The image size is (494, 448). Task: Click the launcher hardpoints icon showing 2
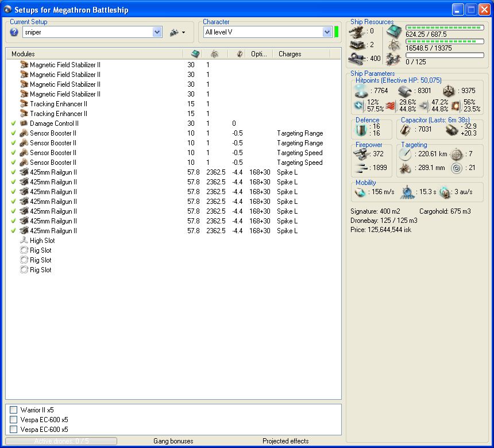(x=357, y=45)
